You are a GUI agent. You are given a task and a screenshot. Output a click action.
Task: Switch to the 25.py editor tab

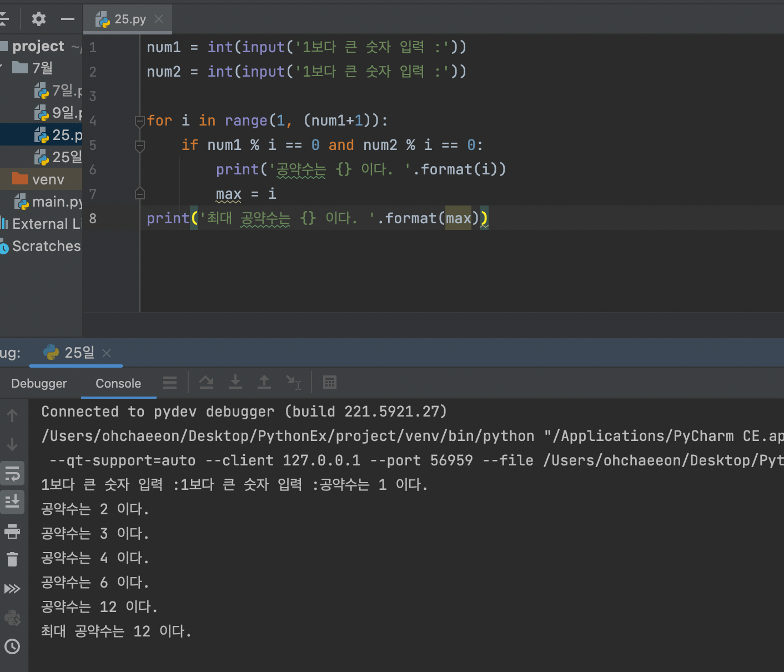coord(128,19)
